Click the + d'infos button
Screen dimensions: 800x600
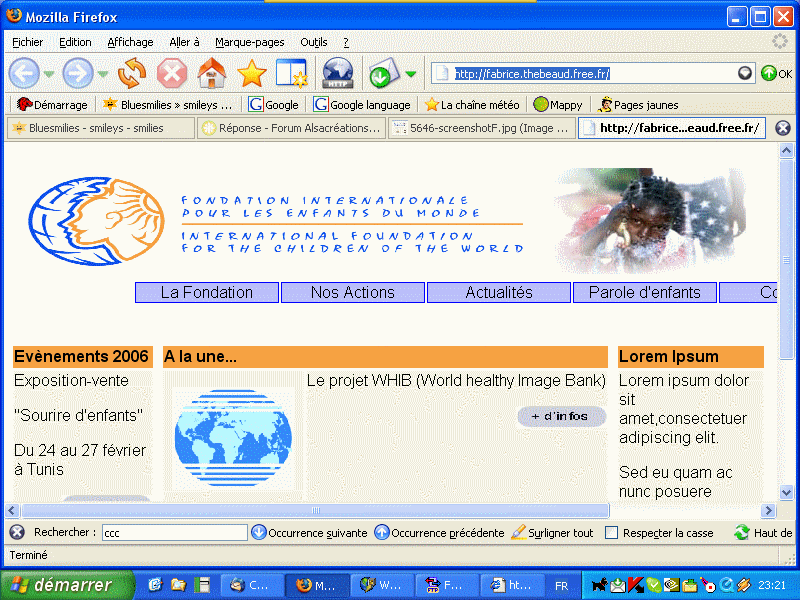point(562,416)
